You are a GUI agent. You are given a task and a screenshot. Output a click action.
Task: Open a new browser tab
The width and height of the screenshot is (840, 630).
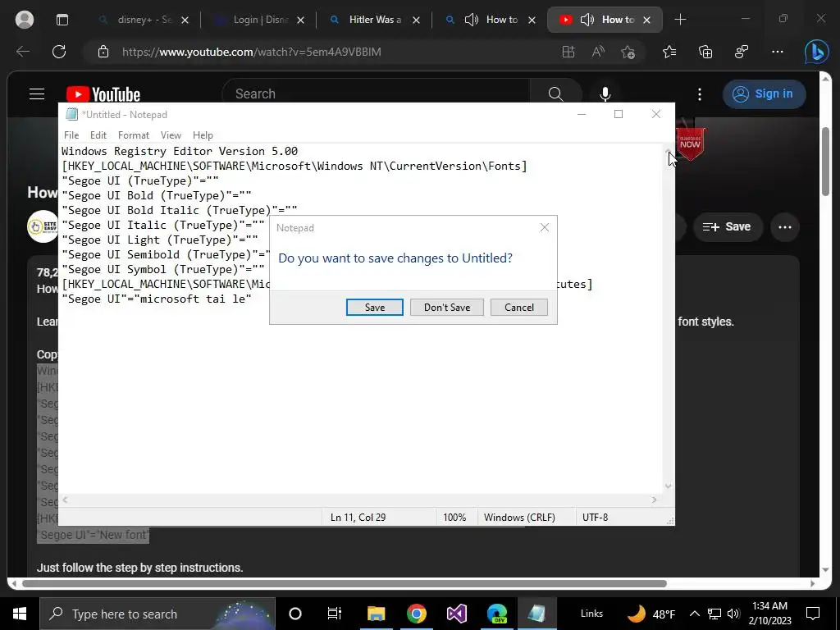pyautogui.click(x=680, y=20)
